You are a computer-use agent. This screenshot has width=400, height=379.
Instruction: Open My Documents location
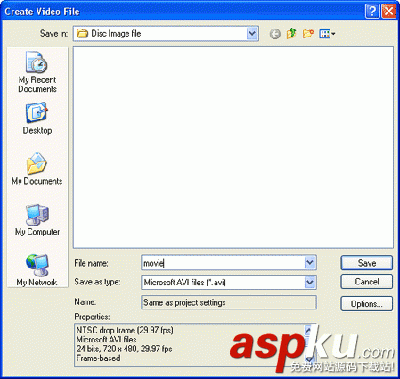37,169
